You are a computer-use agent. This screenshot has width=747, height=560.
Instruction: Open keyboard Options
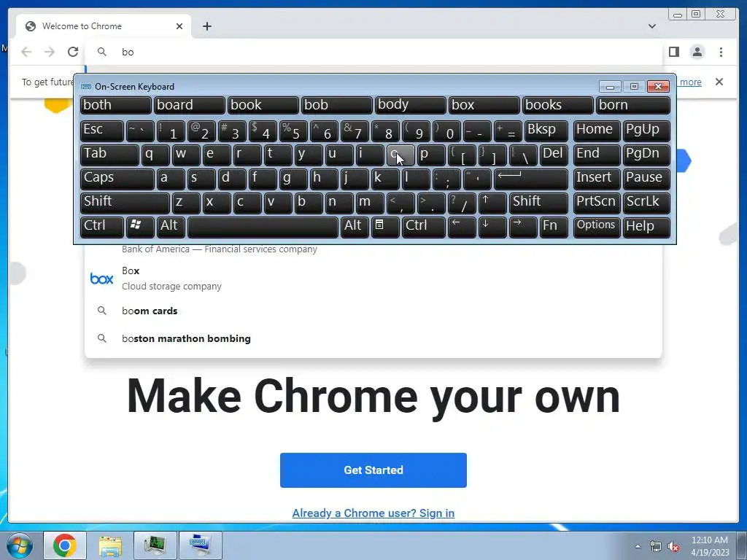coord(597,227)
